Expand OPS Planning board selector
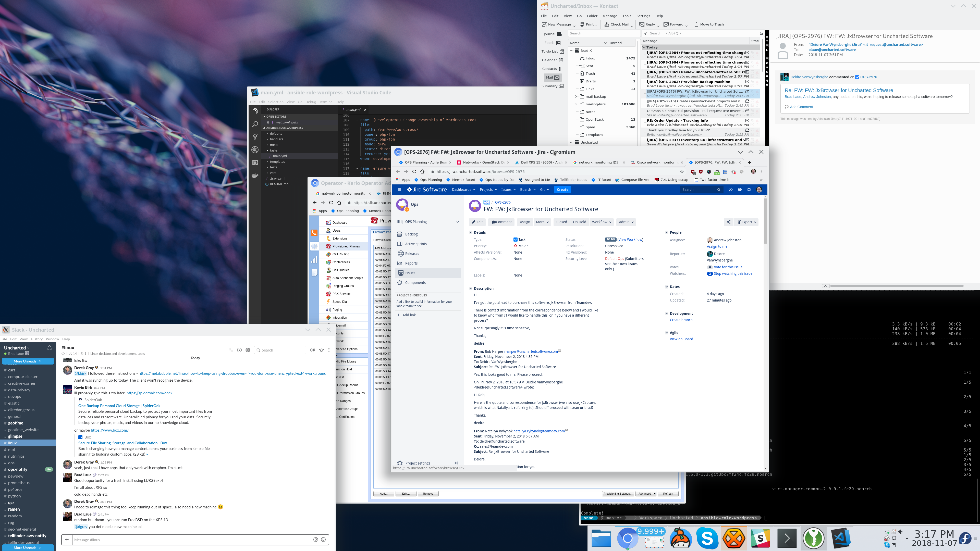Screen dimensions: 980x551 coord(457,222)
